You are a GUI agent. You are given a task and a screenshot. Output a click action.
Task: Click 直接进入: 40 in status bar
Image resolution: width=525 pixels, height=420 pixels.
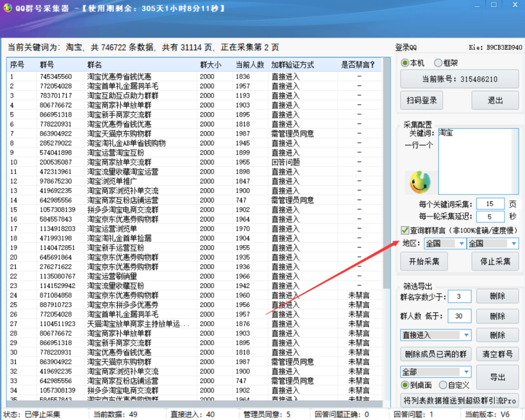coord(192,414)
